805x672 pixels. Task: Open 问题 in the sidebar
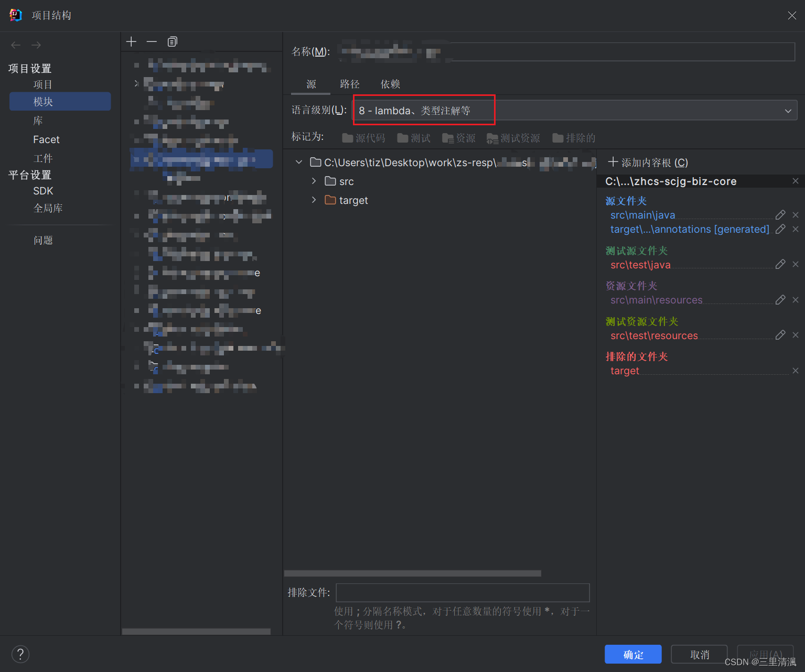[x=43, y=240]
